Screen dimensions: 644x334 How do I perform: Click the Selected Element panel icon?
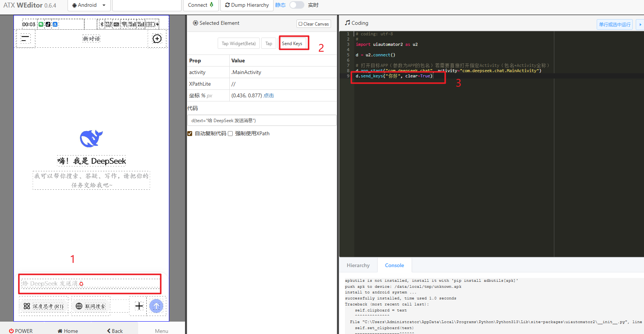(196, 23)
